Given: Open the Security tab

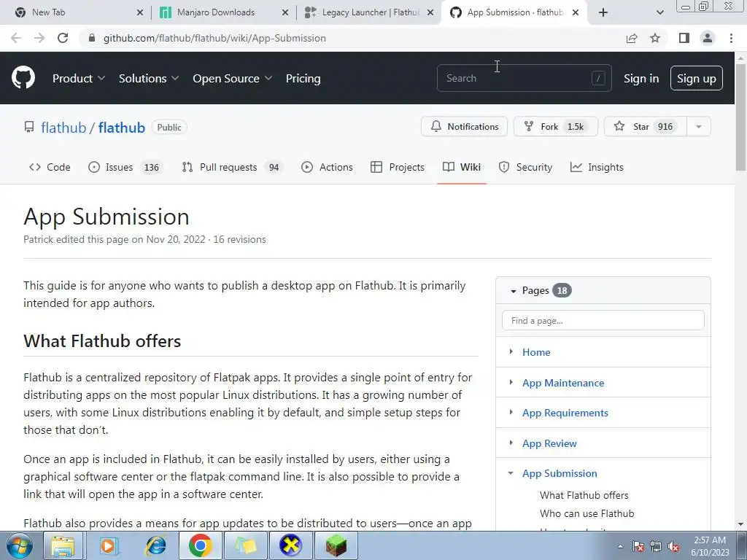Looking at the screenshot, I should (x=525, y=167).
